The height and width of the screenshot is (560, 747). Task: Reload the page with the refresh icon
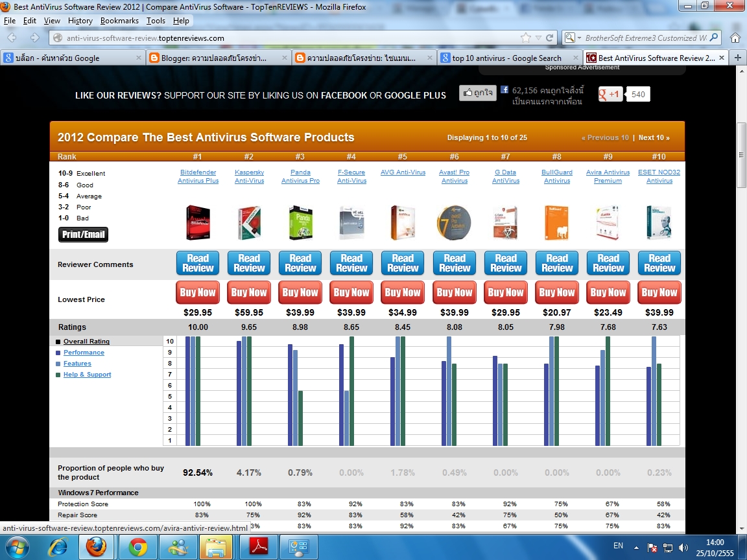[x=550, y=38]
